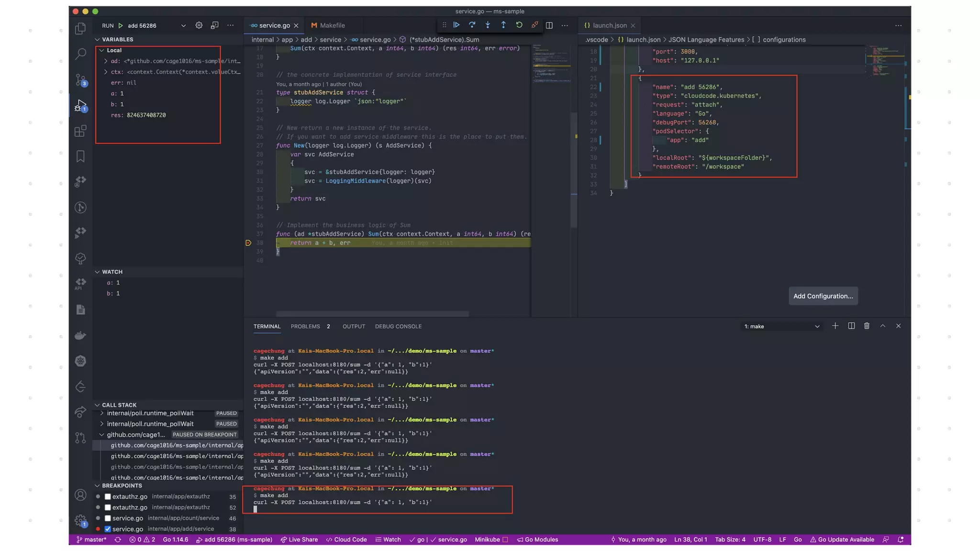Open Source Control view in activity bar
The width and height of the screenshot is (980, 551).
[80, 79]
